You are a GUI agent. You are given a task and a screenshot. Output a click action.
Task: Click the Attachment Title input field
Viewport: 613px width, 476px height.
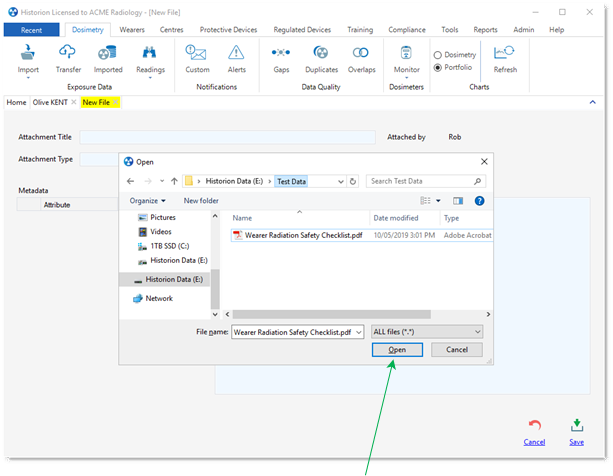(x=228, y=137)
